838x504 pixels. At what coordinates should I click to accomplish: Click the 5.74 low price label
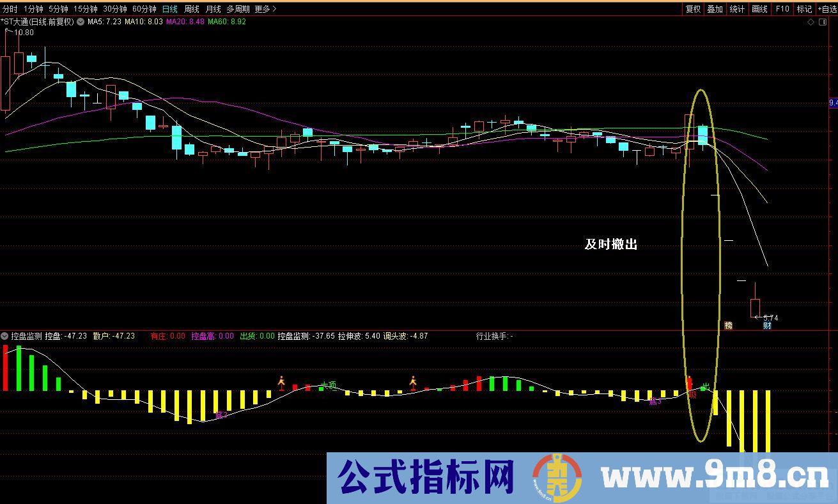[x=770, y=318]
